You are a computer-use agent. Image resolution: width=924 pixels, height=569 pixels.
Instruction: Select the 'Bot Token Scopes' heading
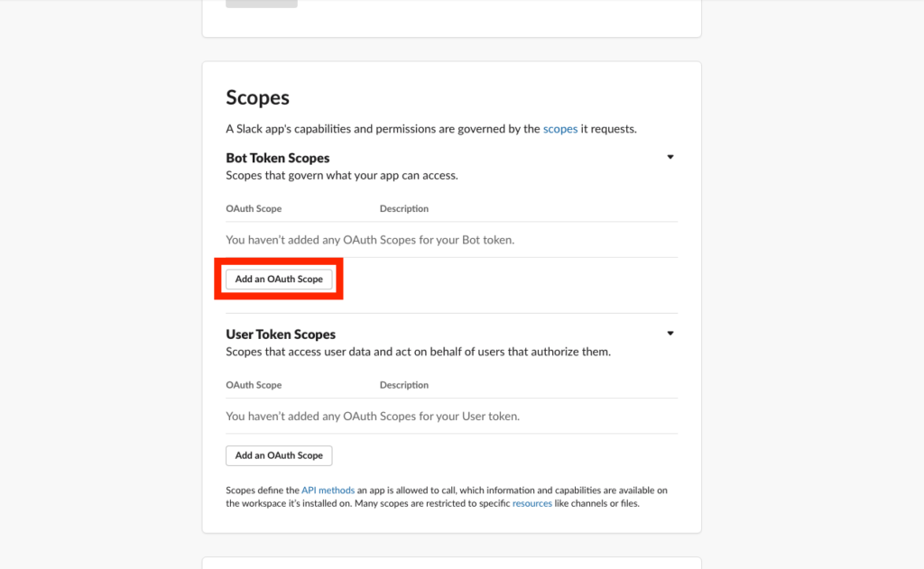[x=278, y=158]
